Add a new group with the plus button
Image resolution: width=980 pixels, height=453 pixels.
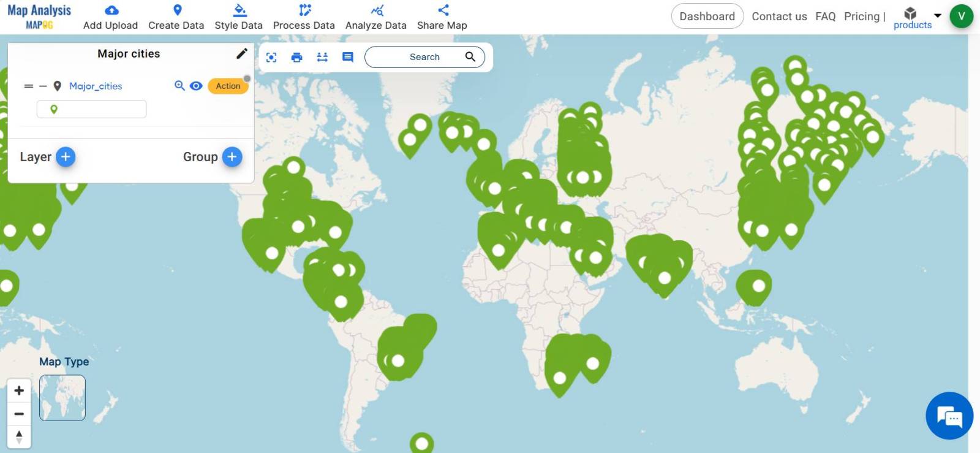pos(232,157)
